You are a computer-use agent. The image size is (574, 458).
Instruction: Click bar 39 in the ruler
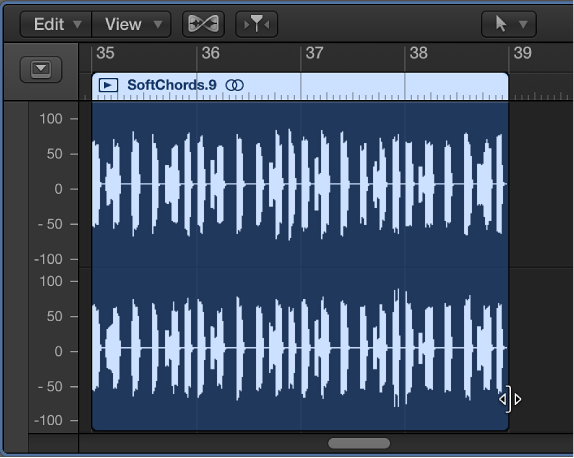pos(522,53)
